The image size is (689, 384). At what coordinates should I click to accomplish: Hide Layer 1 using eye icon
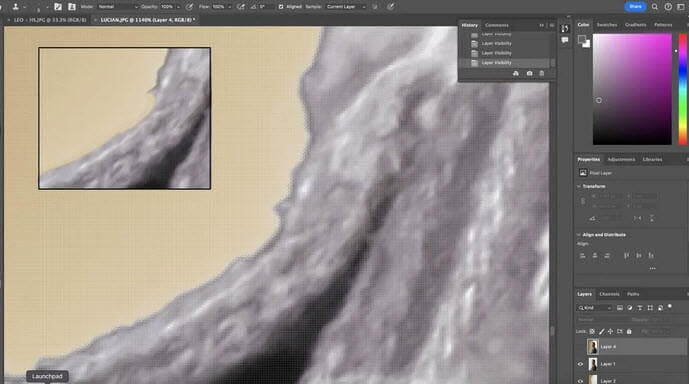point(580,364)
